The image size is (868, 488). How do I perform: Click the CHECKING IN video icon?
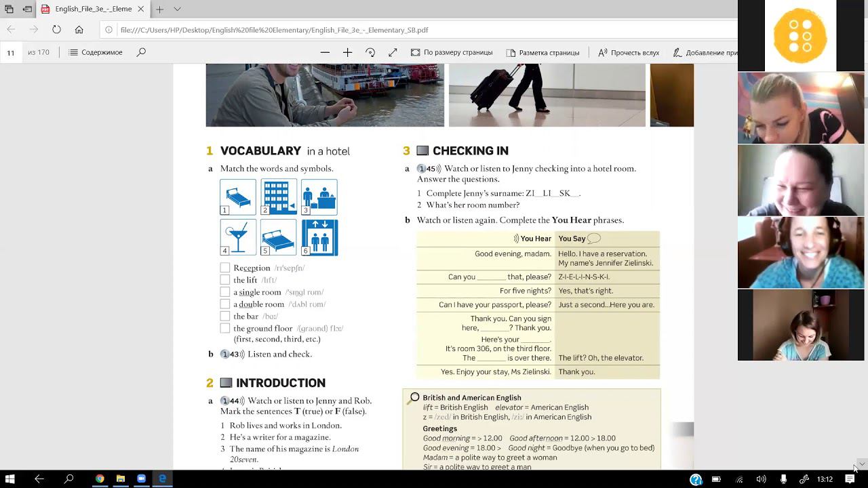pyautogui.click(x=422, y=150)
